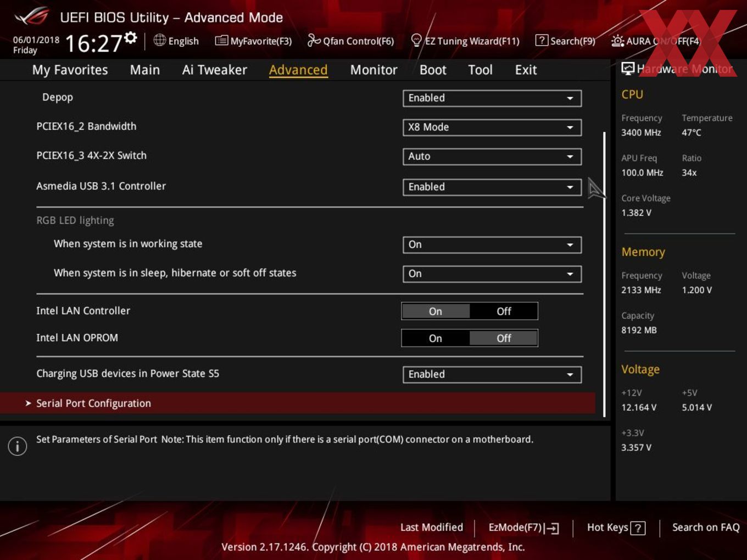
Task: Open the Ai Tweaker tab
Action: coord(214,70)
